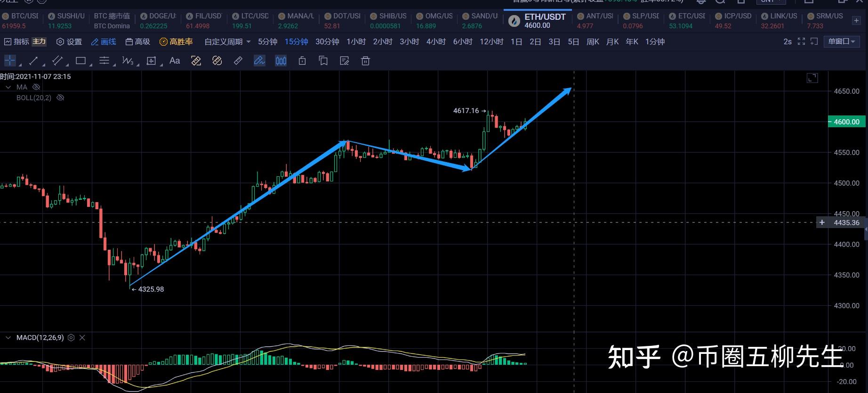The width and height of the screenshot is (868, 393).
Task: Open the 自定义周期 dropdown
Action: pyautogui.click(x=227, y=41)
